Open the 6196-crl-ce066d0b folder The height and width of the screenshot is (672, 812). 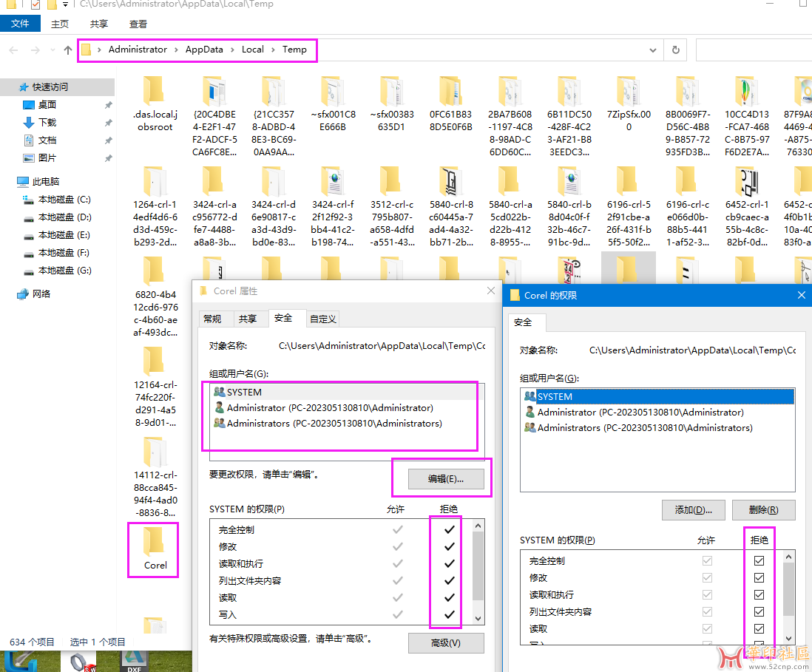click(688, 206)
